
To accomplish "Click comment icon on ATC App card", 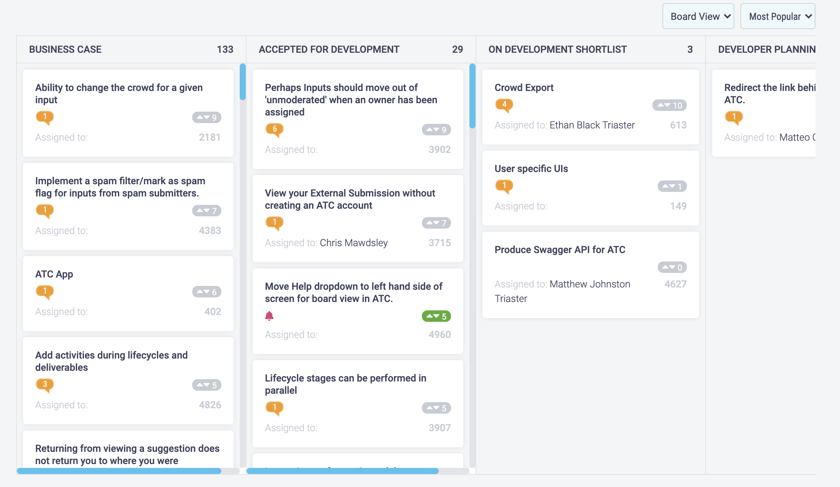I will 45,292.
